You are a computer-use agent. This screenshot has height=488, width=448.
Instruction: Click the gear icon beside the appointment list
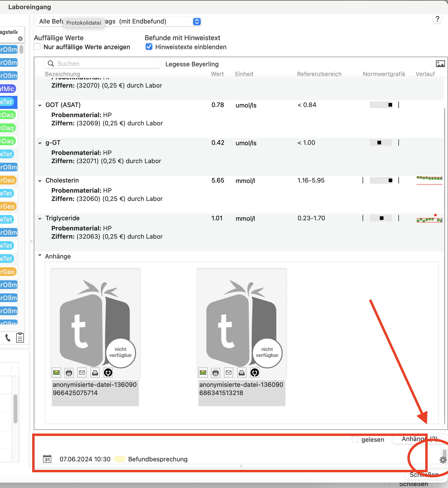tap(443, 460)
